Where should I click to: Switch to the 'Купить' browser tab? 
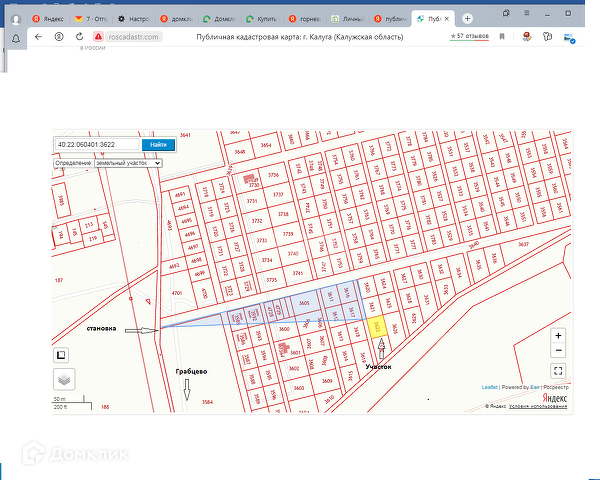click(263, 18)
